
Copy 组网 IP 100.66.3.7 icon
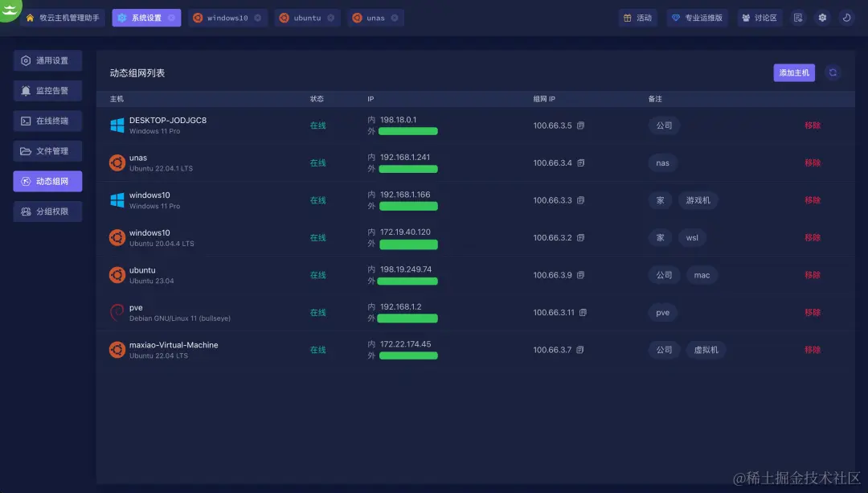(579, 350)
